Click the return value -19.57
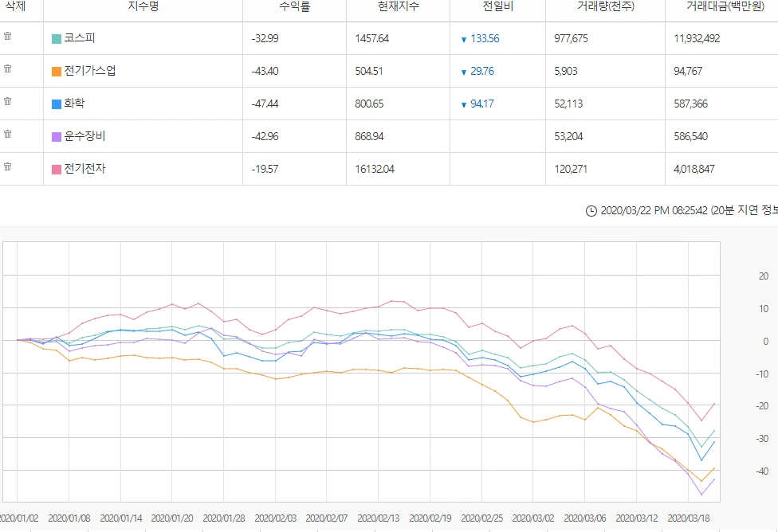 [265, 170]
